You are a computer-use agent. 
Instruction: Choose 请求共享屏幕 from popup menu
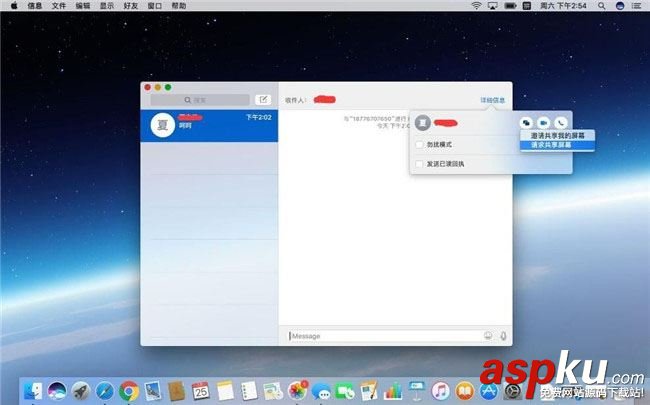point(558,145)
